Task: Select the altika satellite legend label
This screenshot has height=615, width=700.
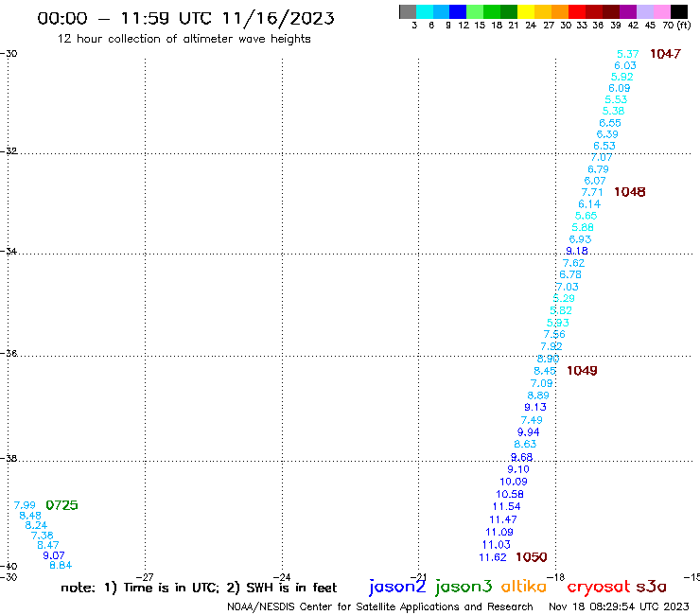Action: [524, 587]
